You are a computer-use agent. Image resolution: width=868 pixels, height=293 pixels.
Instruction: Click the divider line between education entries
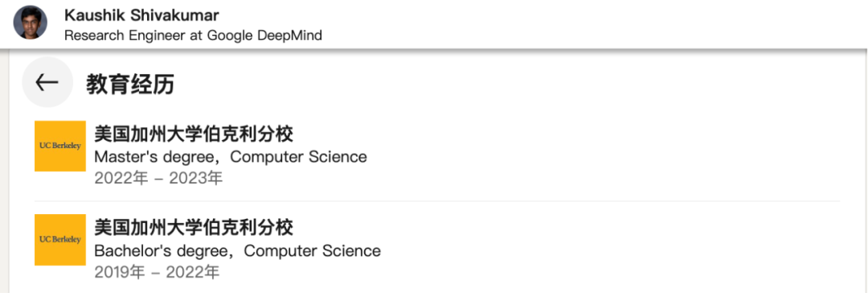437,201
